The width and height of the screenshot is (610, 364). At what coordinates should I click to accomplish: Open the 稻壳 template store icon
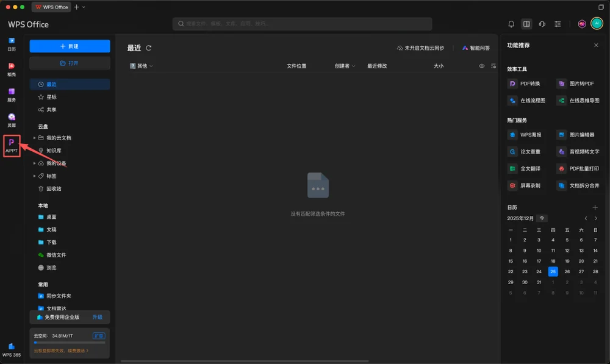click(12, 70)
